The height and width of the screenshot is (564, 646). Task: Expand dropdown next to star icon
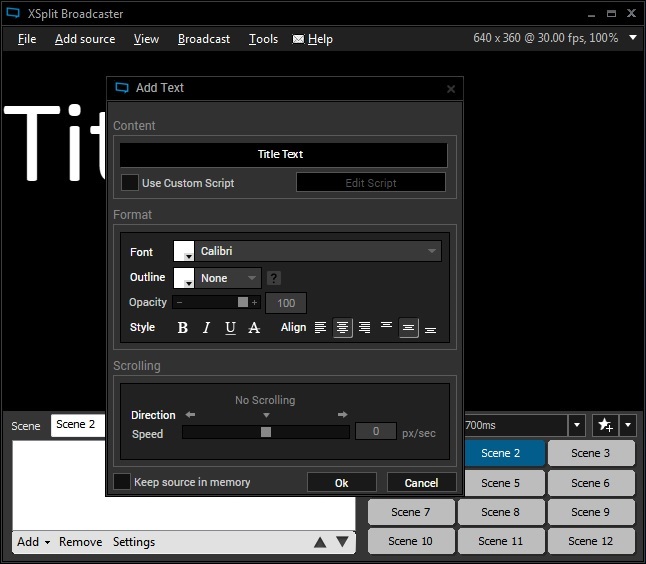tap(627, 425)
